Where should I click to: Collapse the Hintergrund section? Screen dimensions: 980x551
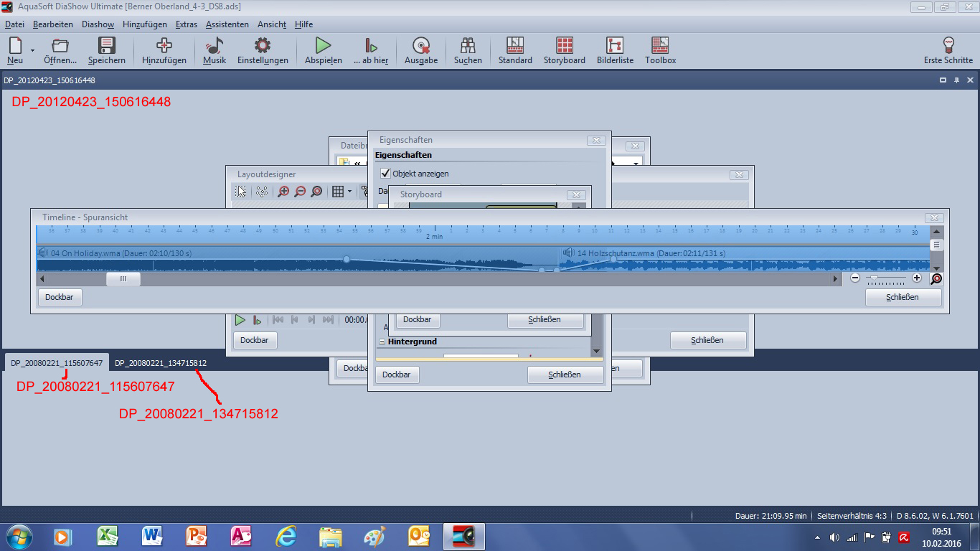tap(382, 342)
